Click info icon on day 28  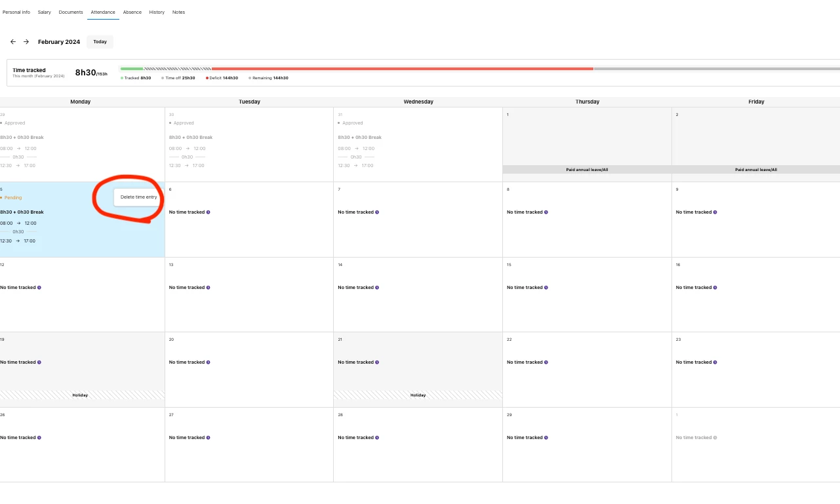[378, 438]
